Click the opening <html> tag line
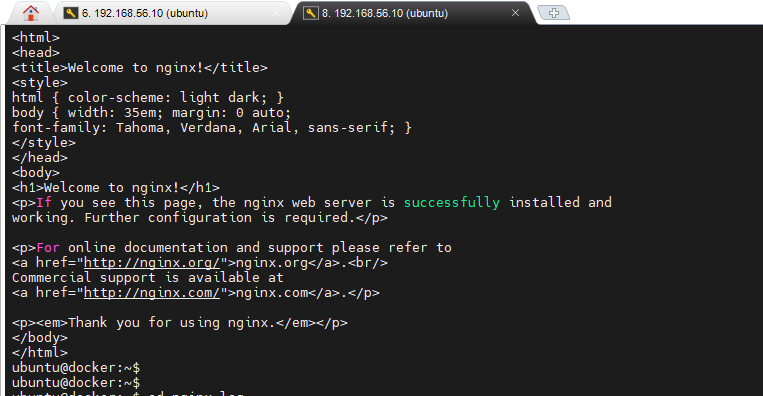 [x=36, y=37]
